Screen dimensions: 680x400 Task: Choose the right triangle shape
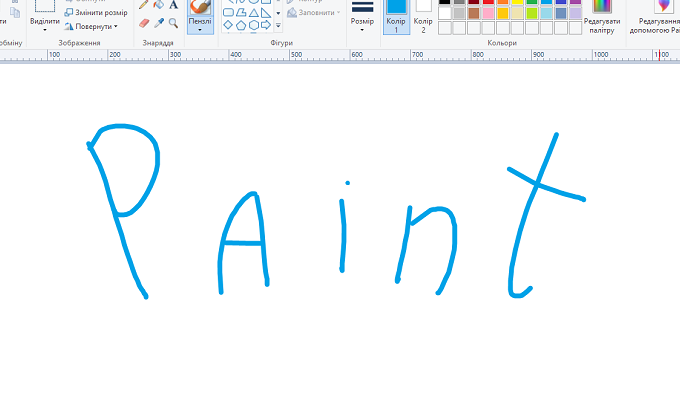[266, 13]
